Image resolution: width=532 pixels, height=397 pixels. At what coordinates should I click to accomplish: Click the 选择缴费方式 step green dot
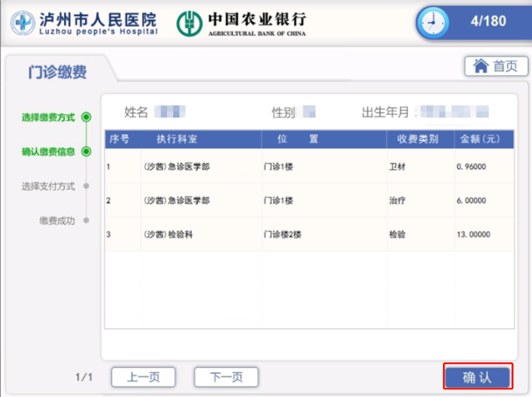86,117
